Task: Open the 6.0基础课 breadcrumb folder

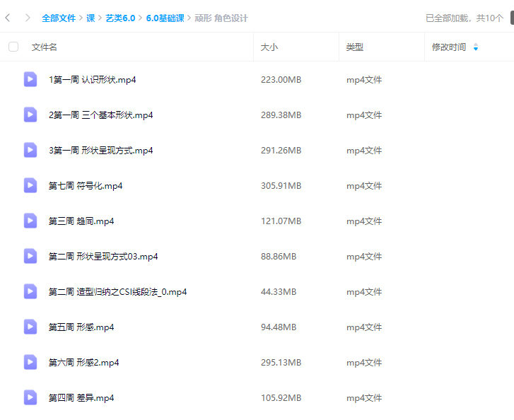Action: (165, 18)
